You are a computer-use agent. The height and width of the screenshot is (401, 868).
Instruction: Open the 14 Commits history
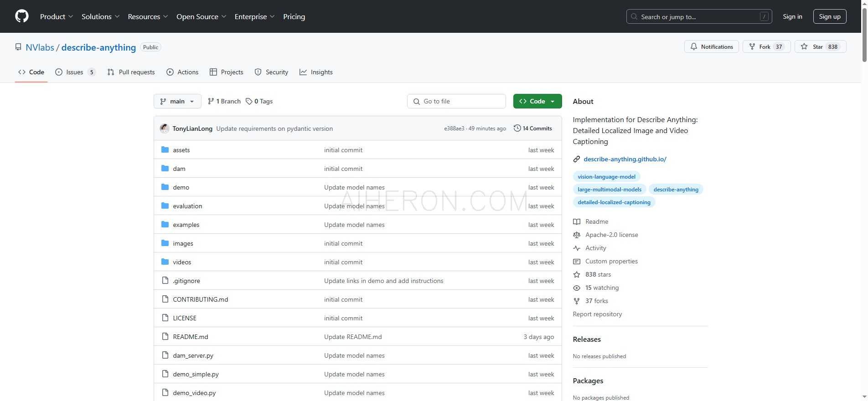532,129
